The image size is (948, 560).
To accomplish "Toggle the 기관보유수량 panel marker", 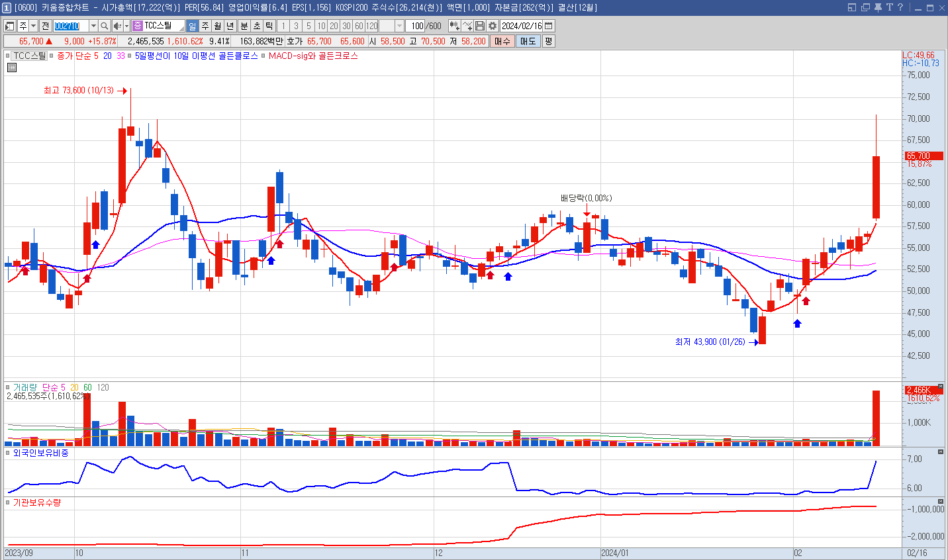I will (8, 502).
